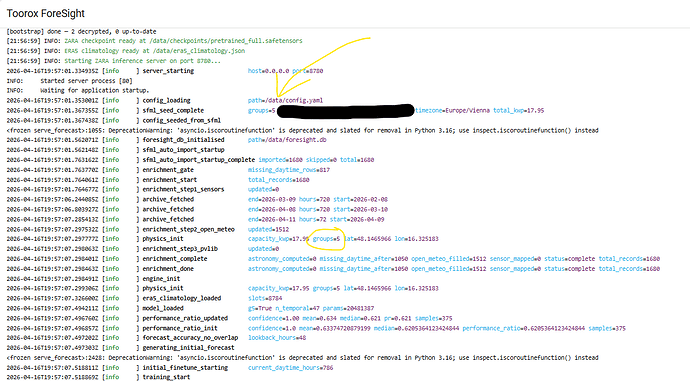690x381 pixels.
Task: Click the config_loading log entry
Action: [x=166, y=100]
